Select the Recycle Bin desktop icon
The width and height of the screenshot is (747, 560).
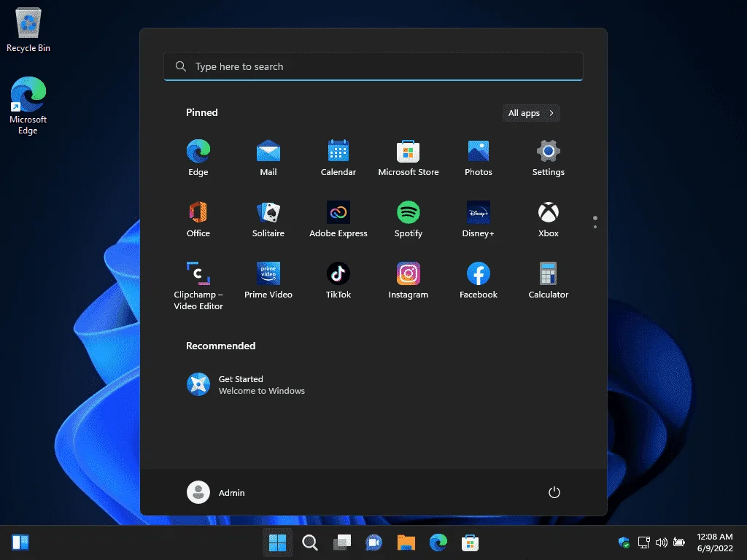point(28,29)
